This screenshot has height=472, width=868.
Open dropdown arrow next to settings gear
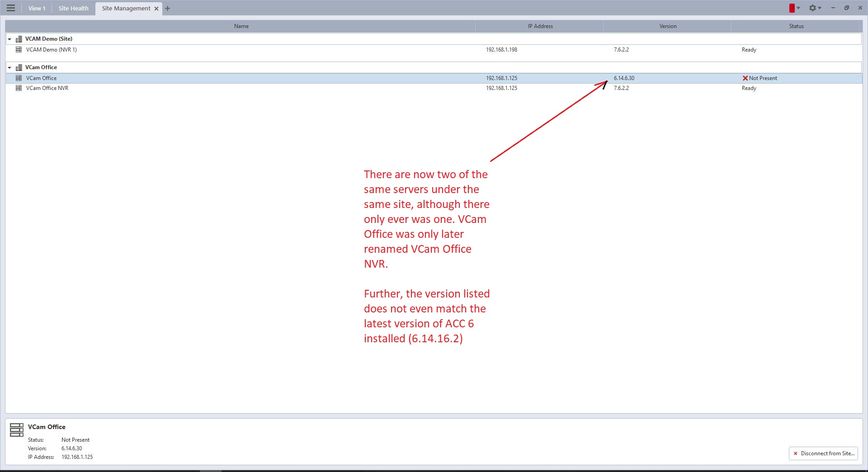coord(820,8)
